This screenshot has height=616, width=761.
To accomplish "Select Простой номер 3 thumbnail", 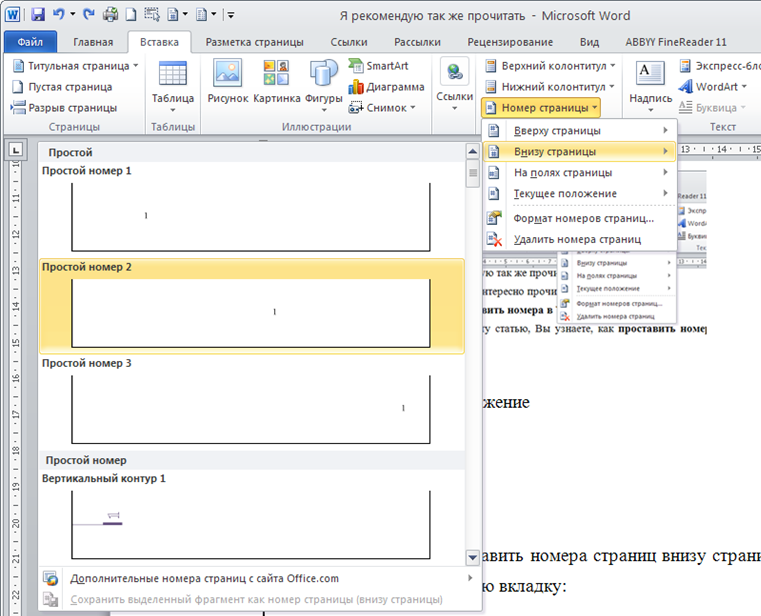I will click(x=251, y=408).
